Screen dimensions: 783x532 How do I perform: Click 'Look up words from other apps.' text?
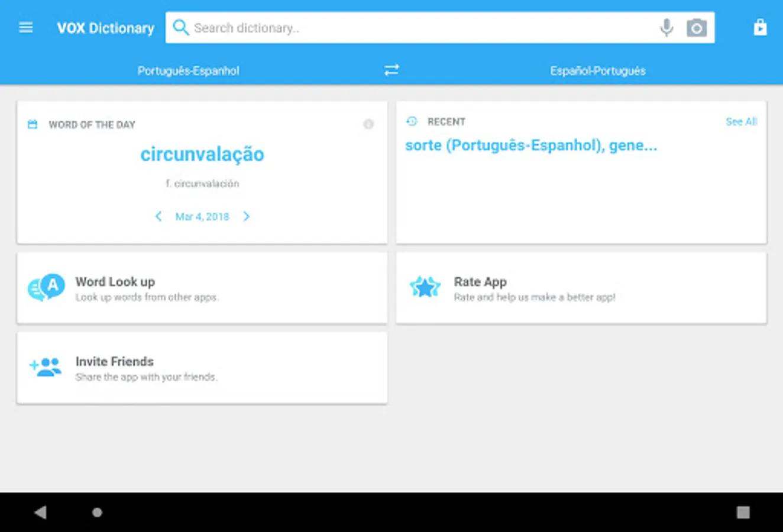coord(147,297)
